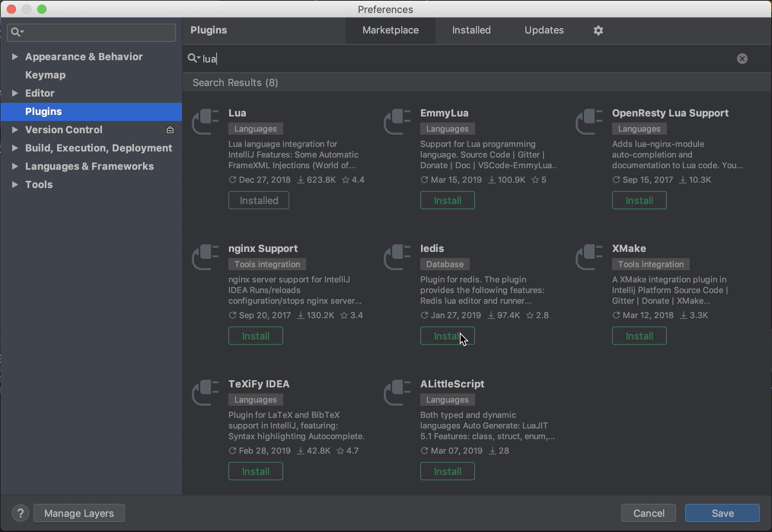Click the EmmyLua plugin icon

pos(397,122)
